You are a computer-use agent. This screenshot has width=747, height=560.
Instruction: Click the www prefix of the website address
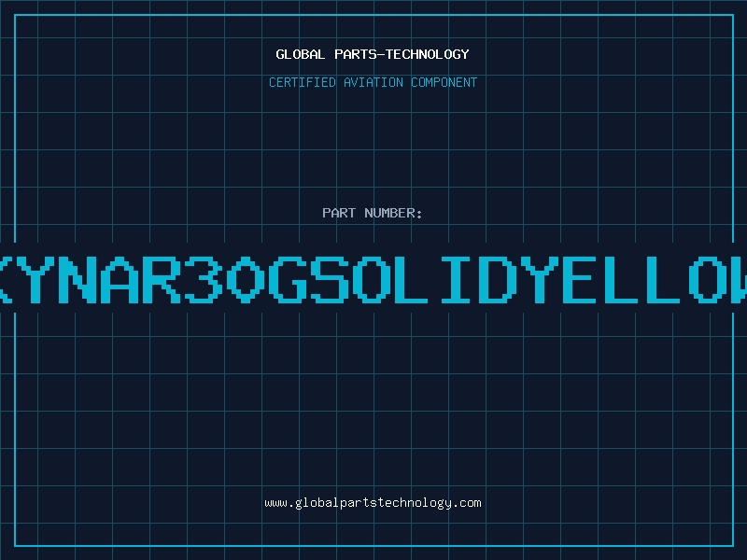click(x=275, y=504)
